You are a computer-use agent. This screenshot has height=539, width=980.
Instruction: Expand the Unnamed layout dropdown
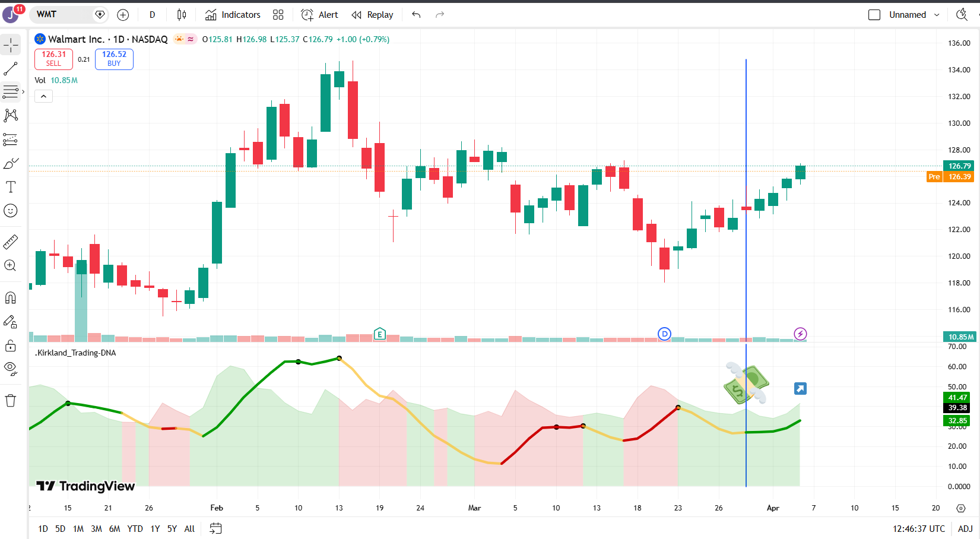pyautogui.click(x=937, y=15)
